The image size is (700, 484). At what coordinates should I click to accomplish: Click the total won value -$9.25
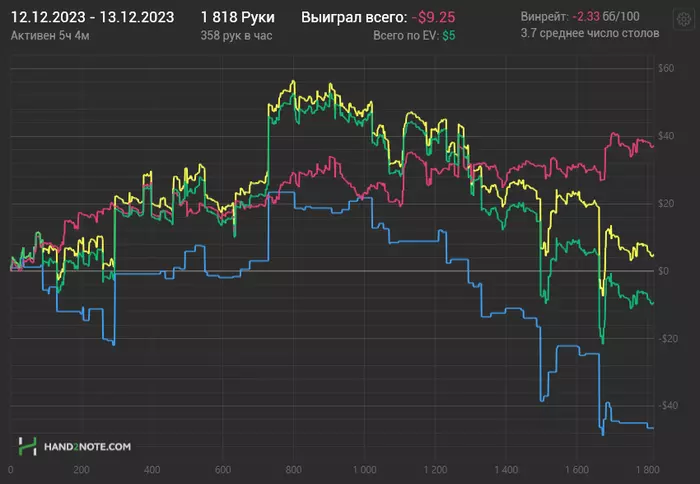point(433,17)
